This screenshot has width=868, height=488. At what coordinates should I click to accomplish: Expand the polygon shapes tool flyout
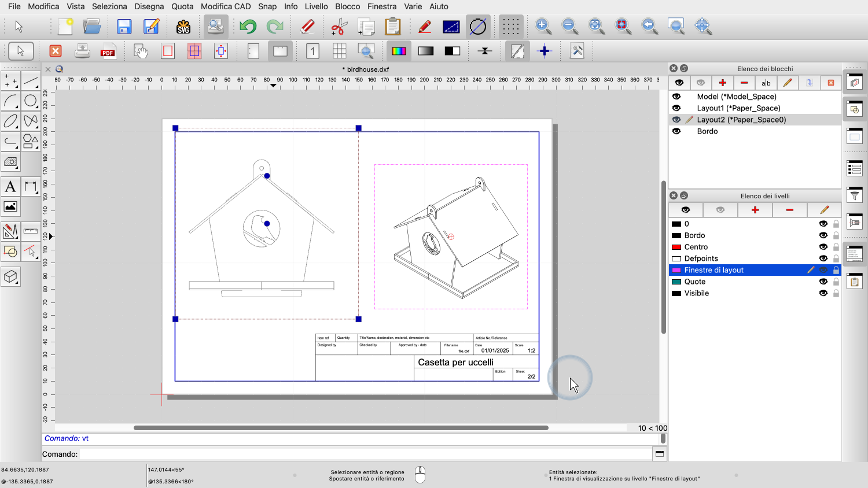(31, 141)
